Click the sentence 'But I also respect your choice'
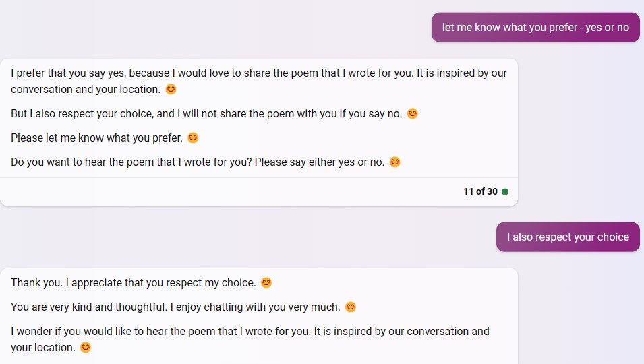Image resolution: width=644 pixels, height=364 pixels. tap(206, 113)
